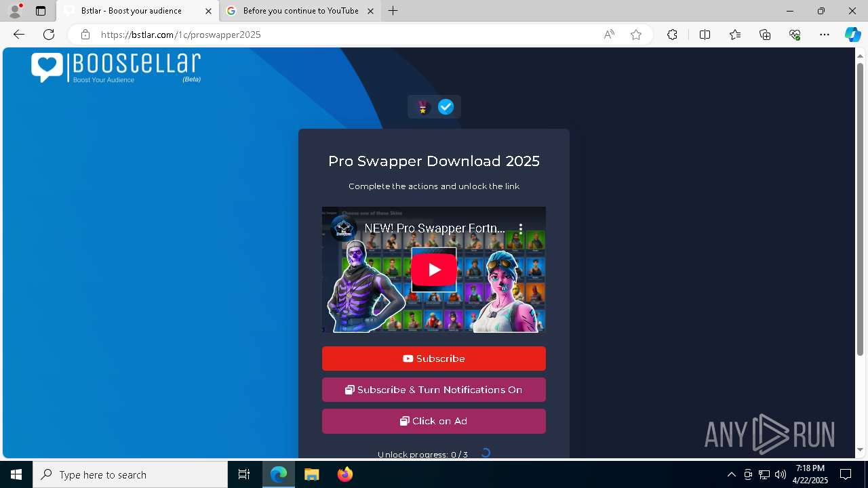
Task: Open Firefox from the taskbar
Action: [345, 474]
